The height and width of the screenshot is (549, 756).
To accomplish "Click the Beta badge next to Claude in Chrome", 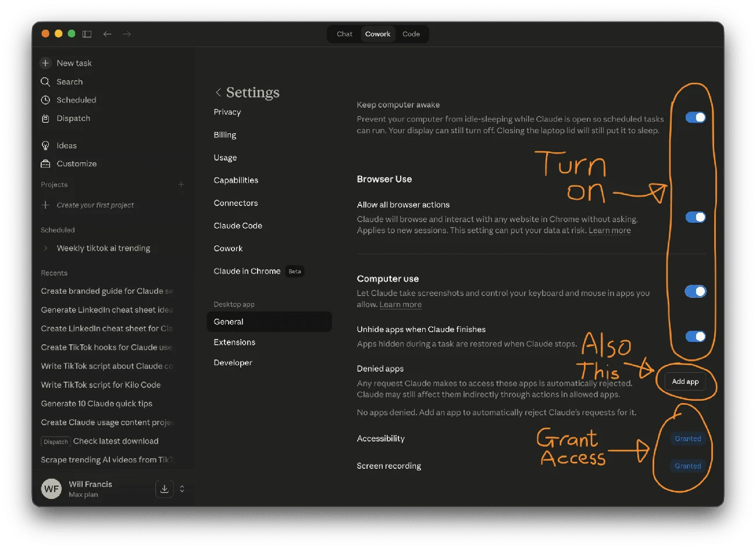I will click(x=295, y=272).
